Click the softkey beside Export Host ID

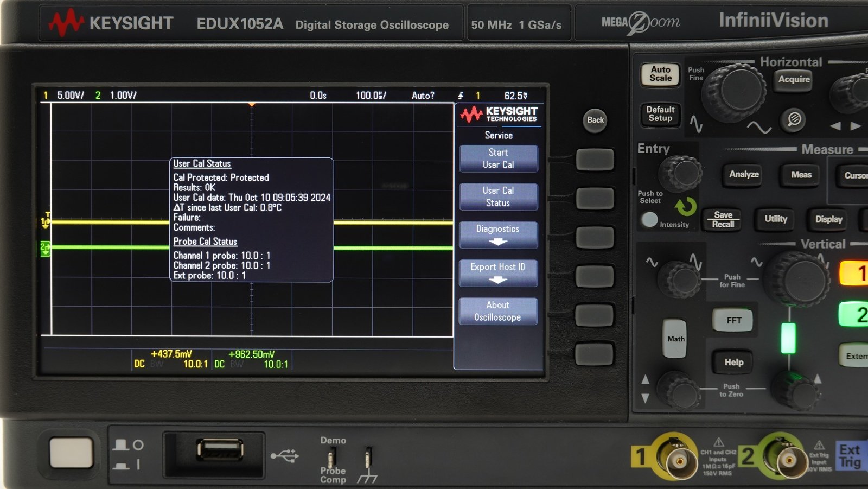[x=595, y=276]
